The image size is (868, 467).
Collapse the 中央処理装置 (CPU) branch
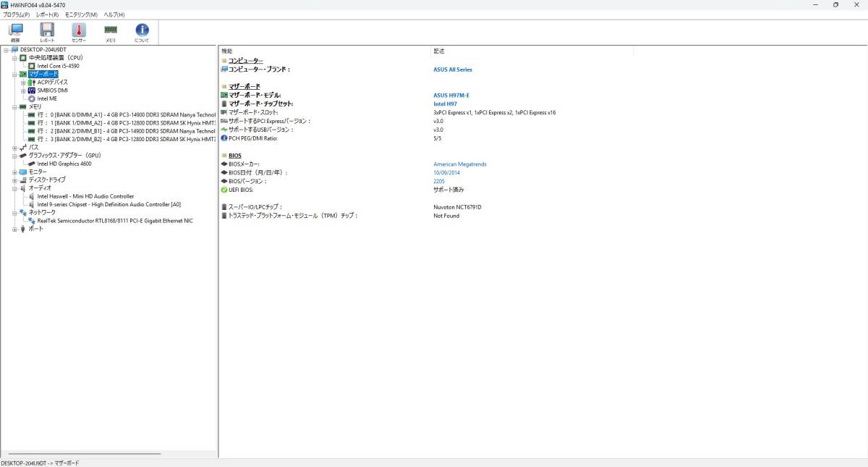click(x=14, y=58)
